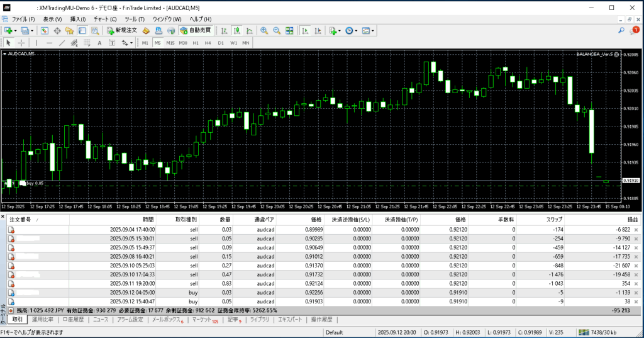This screenshot has width=644, height=338.
Task: Switch chart to line chart mode
Action: pyautogui.click(x=249, y=30)
